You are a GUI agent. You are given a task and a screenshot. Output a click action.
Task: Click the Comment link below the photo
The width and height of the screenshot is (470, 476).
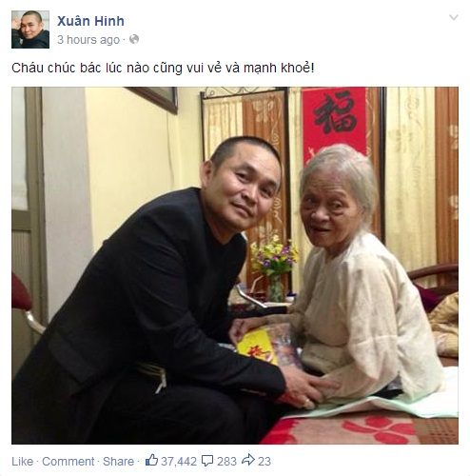tap(69, 461)
